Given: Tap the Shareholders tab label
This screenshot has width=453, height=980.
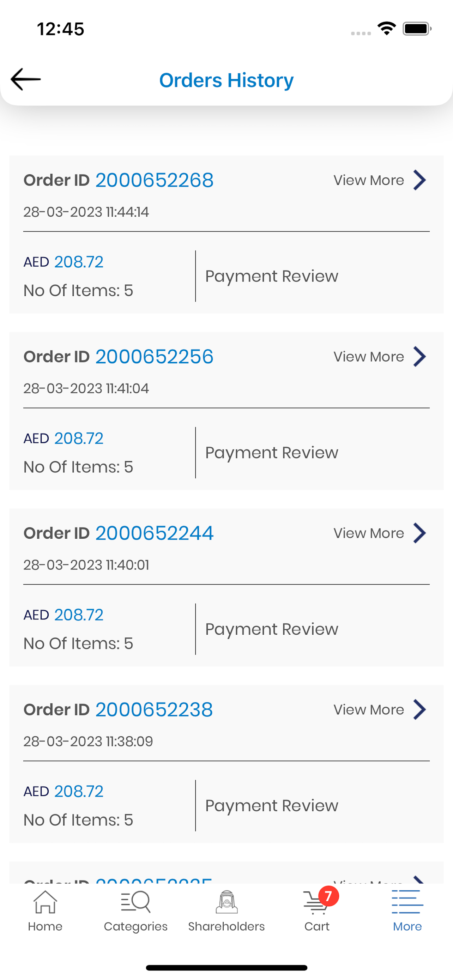Looking at the screenshot, I should [227, 926].
